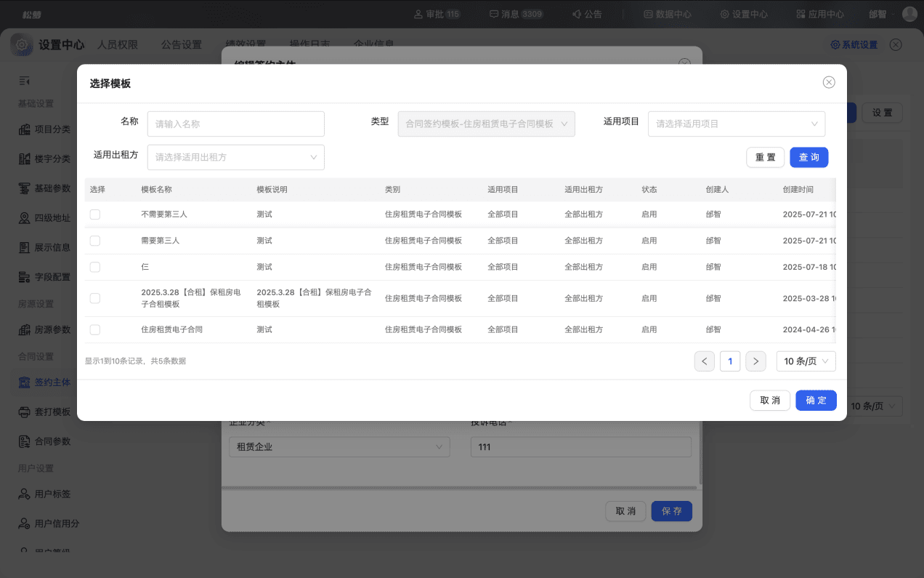
Task: Confirm selection with the 确定 button
Action: point(816,401)
